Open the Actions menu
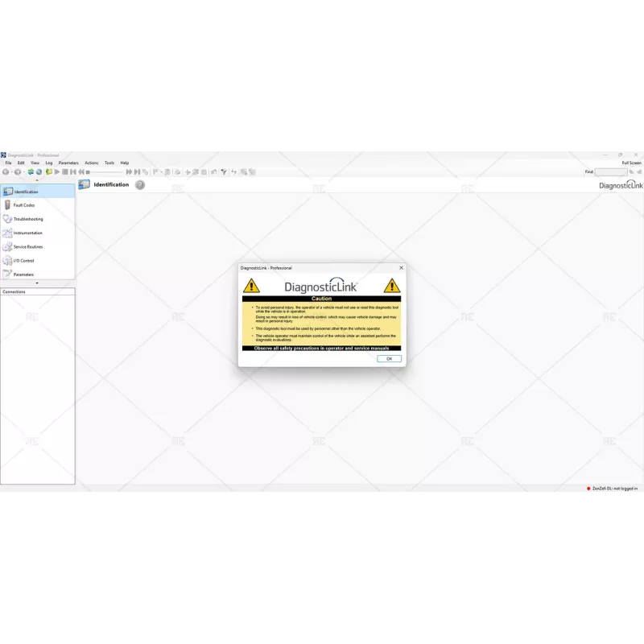 tap(91, 162)
